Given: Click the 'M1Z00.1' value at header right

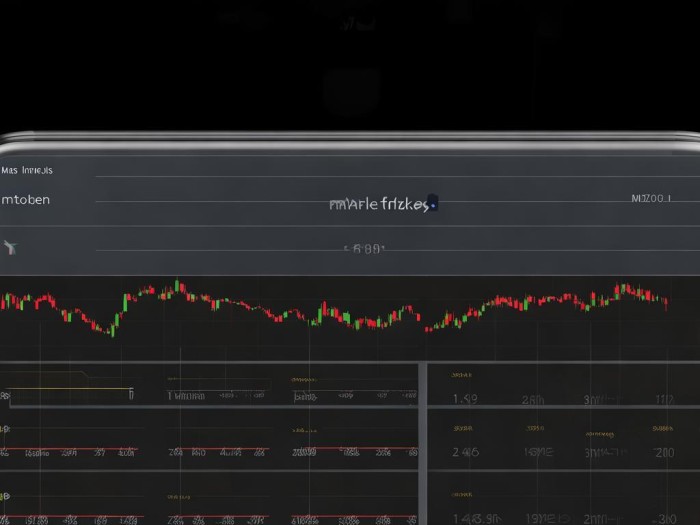Looking at the screenshot, I should [651, 199].
